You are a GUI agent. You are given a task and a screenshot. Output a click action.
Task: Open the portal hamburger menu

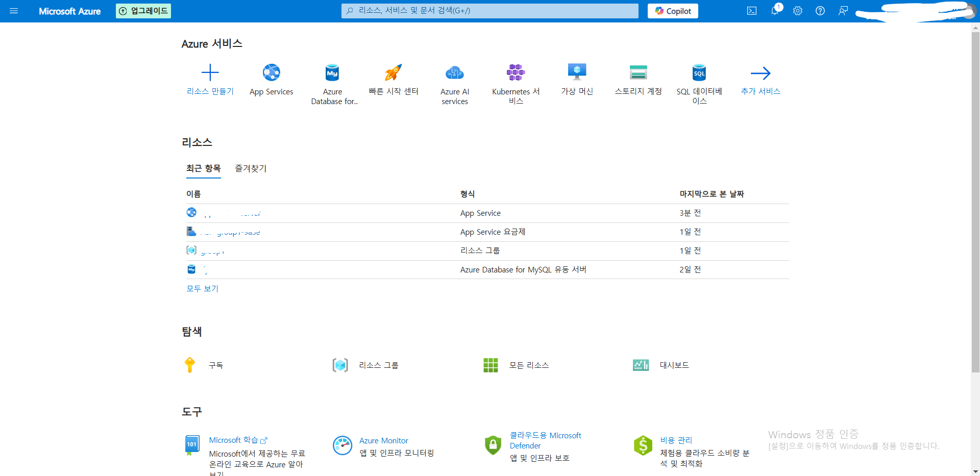[14, 11]
